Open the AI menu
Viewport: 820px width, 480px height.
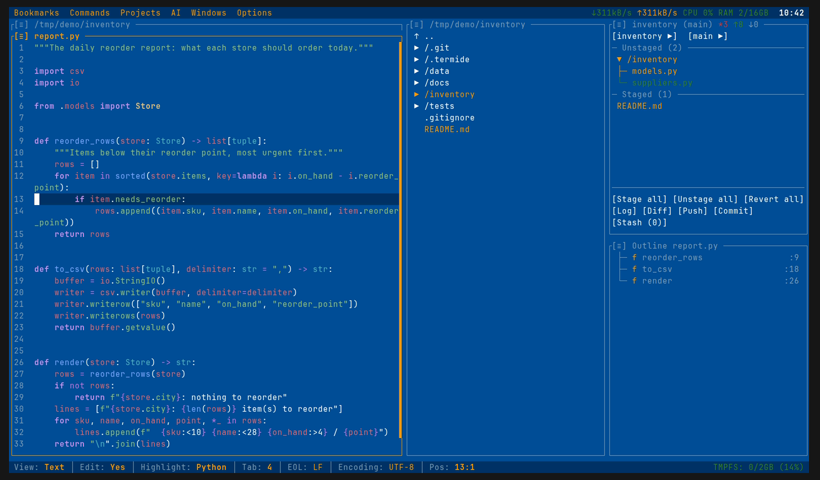(176, 13)
